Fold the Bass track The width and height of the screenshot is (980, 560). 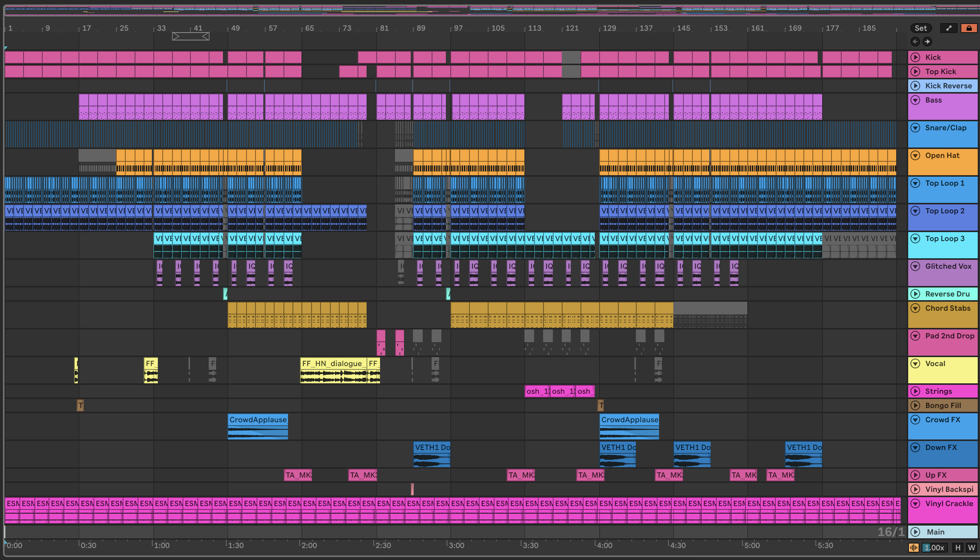coord(915,100)
